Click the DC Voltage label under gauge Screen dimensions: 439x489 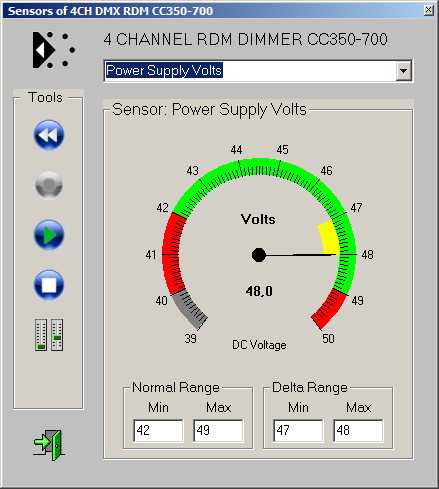(259, 345)
